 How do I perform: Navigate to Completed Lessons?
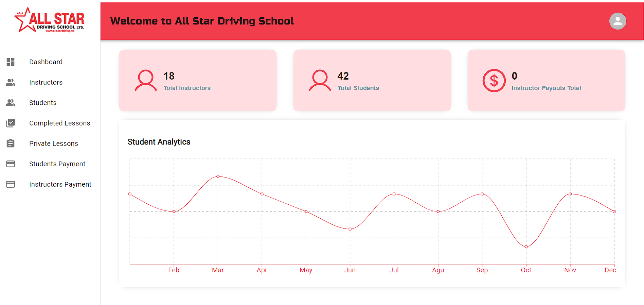[60, 123]
